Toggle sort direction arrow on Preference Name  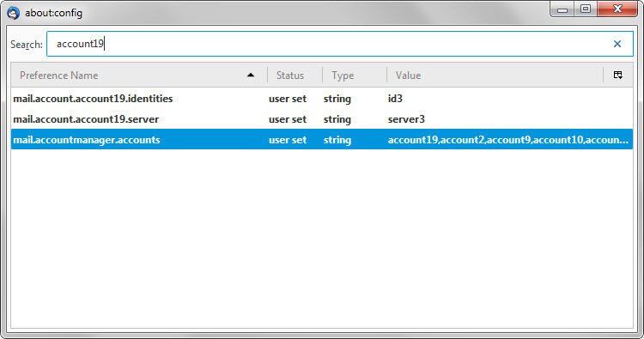251,76
